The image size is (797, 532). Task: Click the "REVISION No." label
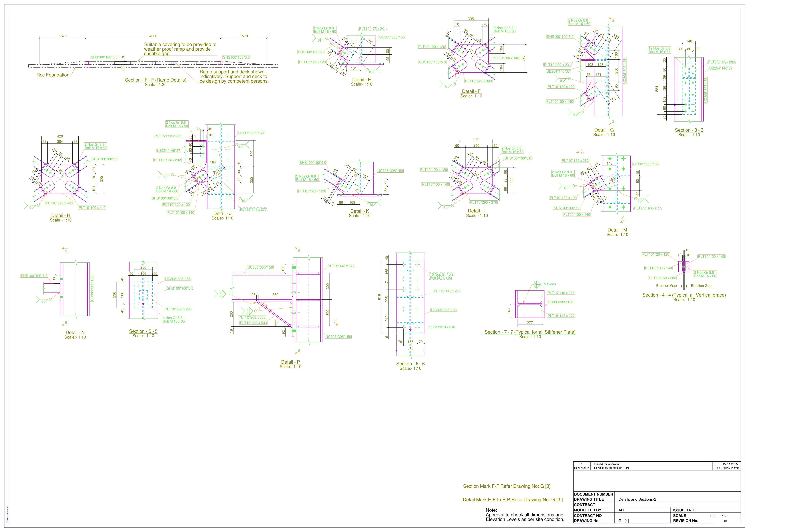pyautogui.click(x=685, y=521)
